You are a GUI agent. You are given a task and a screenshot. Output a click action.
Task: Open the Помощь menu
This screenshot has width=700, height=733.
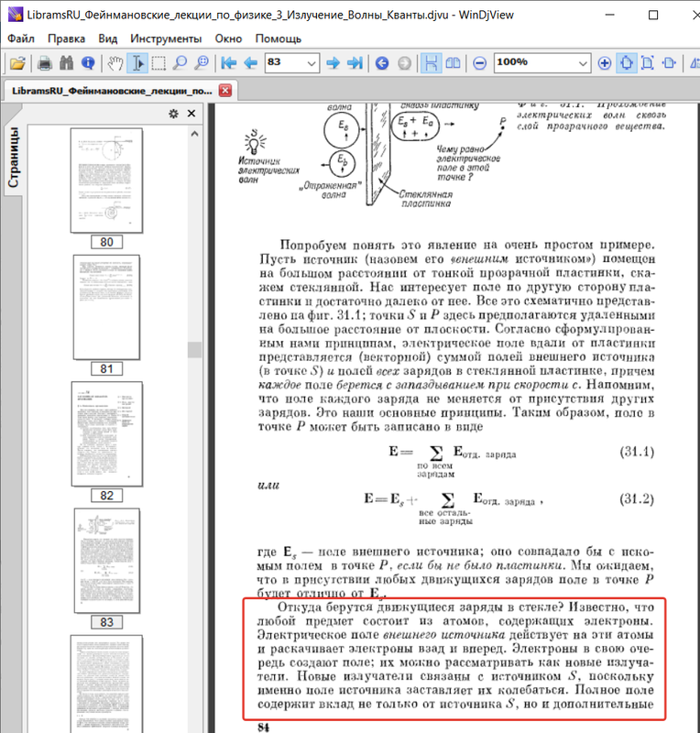point(279,38)
